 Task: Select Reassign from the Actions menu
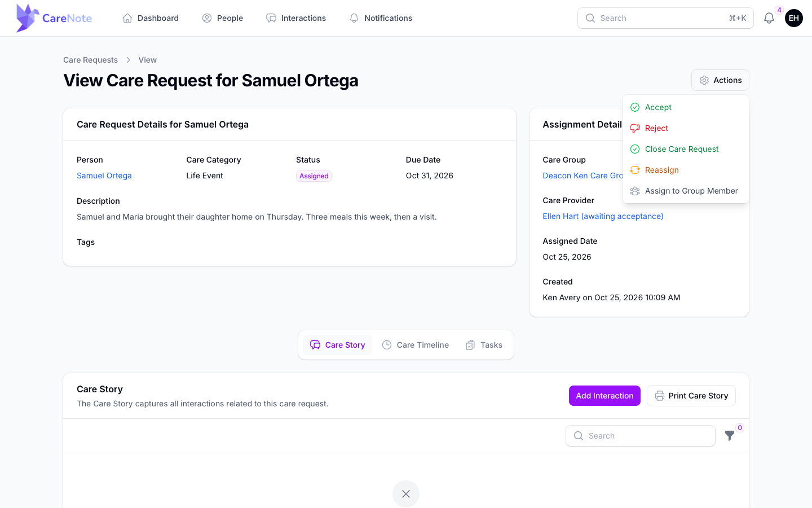point(686,170)
